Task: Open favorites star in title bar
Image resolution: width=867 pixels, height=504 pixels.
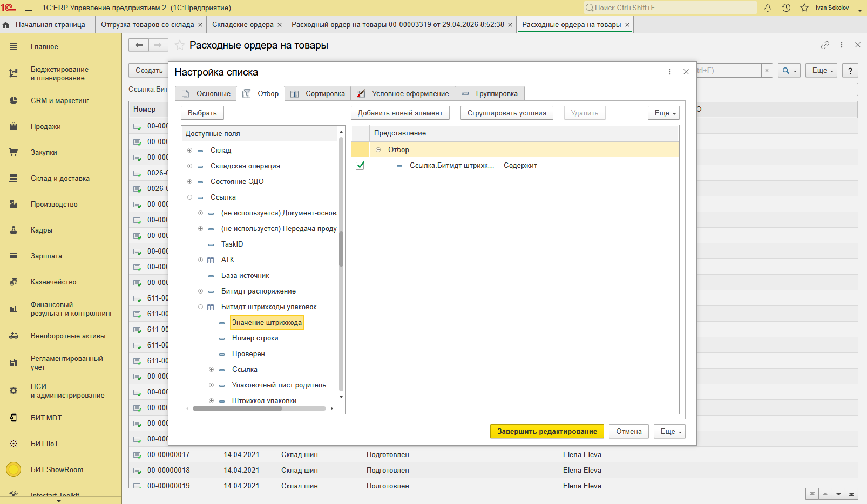Action: 804,8
